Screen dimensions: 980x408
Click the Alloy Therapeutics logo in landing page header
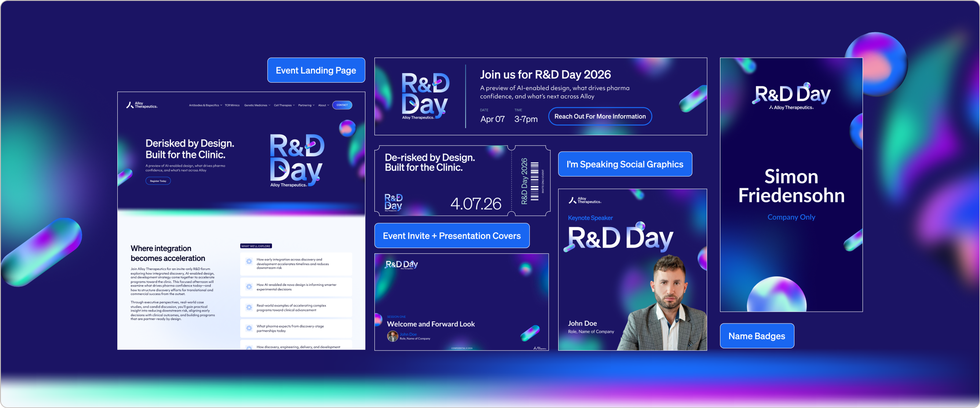click(142, 105)
